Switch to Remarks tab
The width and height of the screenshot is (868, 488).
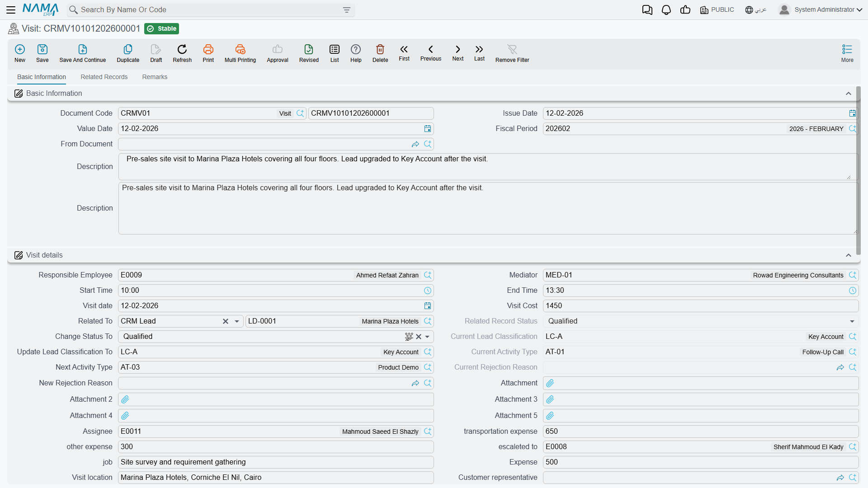tap(155, 77)
